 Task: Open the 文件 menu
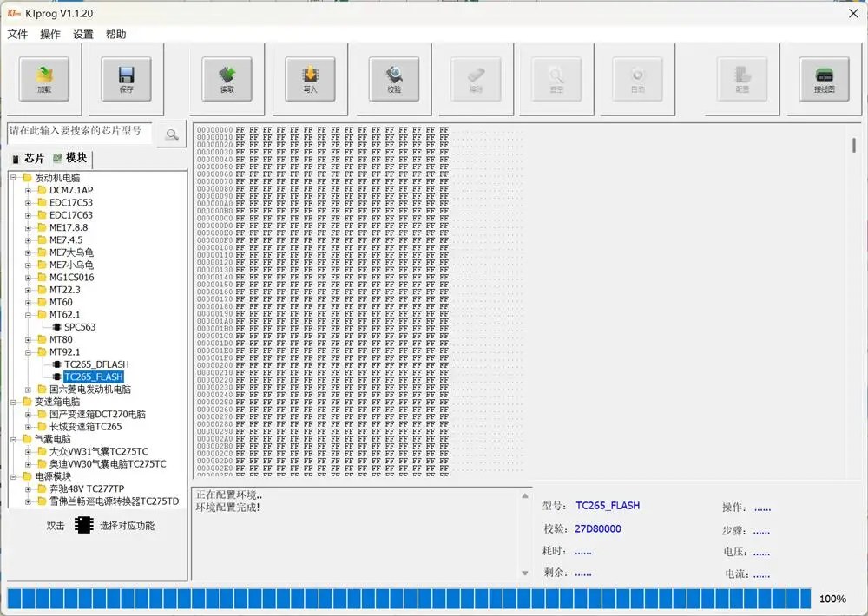17,35
